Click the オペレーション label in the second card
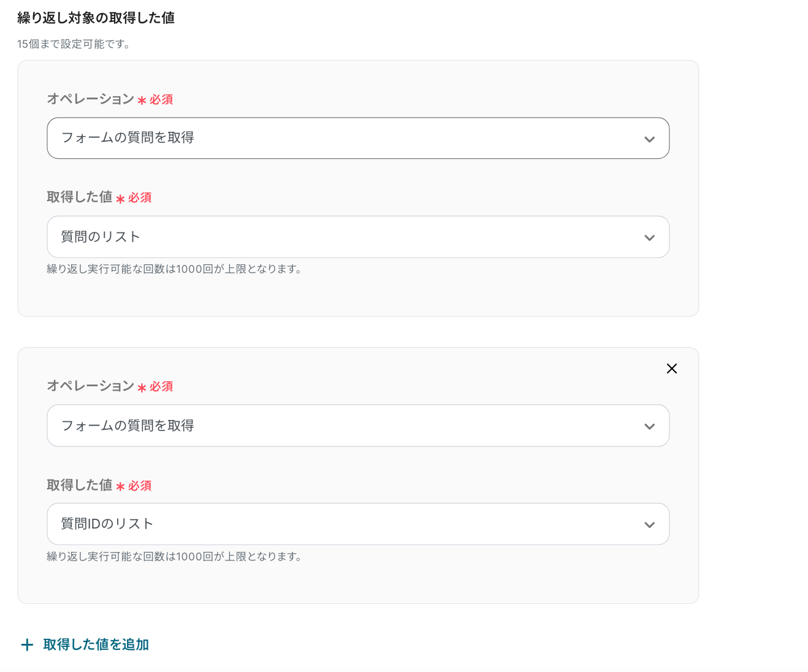This screenshot has width=808, height=672. tap(91, 386)
